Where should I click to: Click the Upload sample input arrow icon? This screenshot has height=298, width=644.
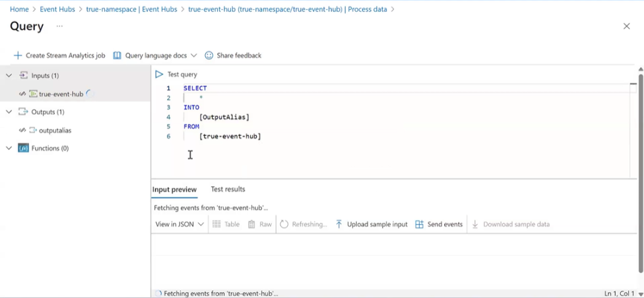pyautogui.click(x=339, y=225)
